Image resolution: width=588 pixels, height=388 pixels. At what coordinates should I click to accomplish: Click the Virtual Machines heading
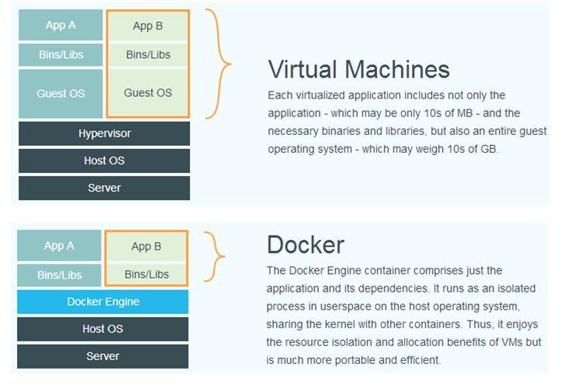point(358,69)
